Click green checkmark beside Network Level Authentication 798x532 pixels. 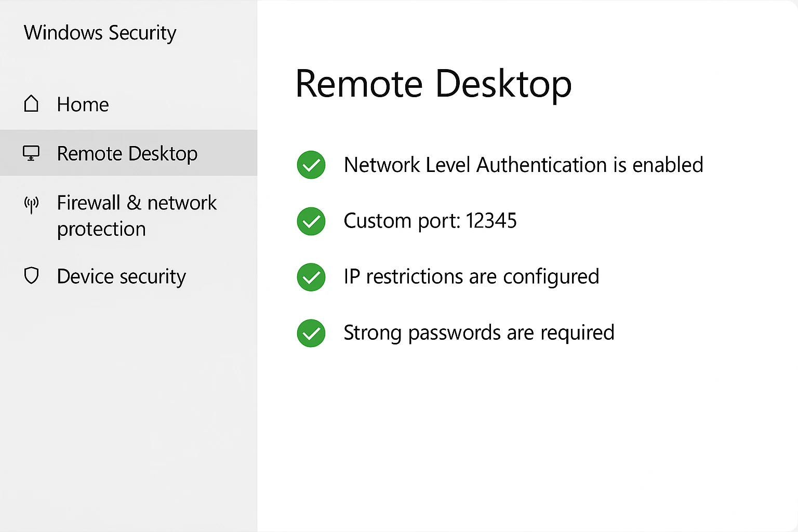coord(311,165)
